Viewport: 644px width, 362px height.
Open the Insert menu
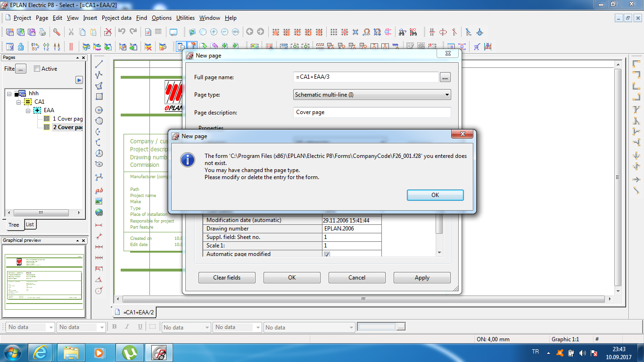coord(90,18)
